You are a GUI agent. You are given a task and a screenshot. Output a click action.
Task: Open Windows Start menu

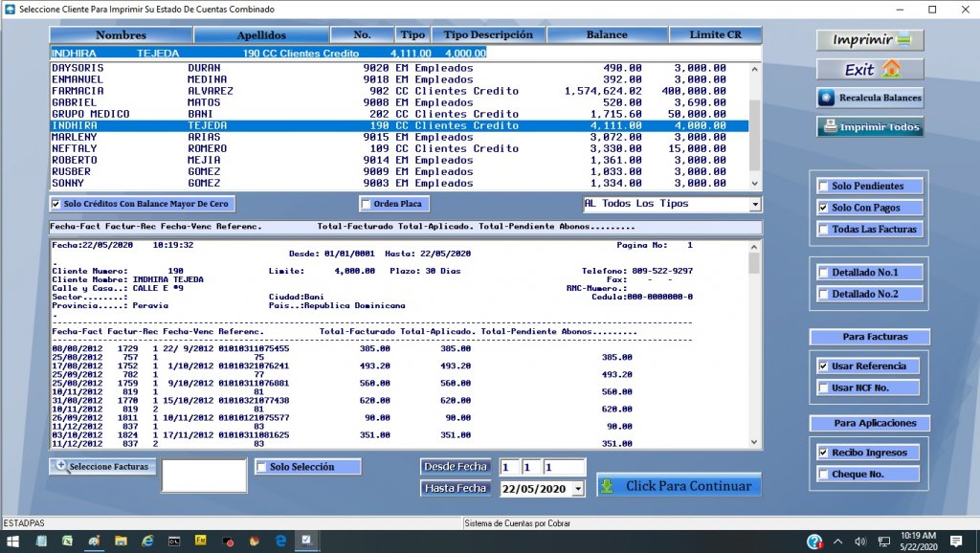tap(13, 542)
